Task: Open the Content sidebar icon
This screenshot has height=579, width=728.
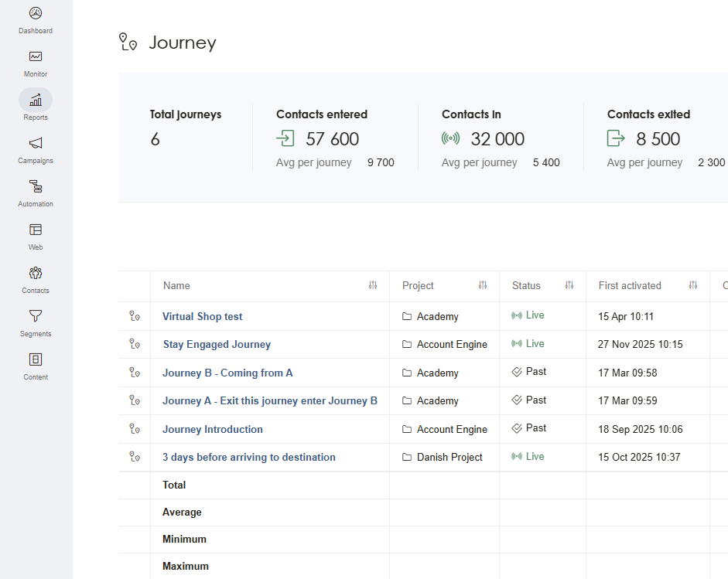Action: [x=36, y=359]
